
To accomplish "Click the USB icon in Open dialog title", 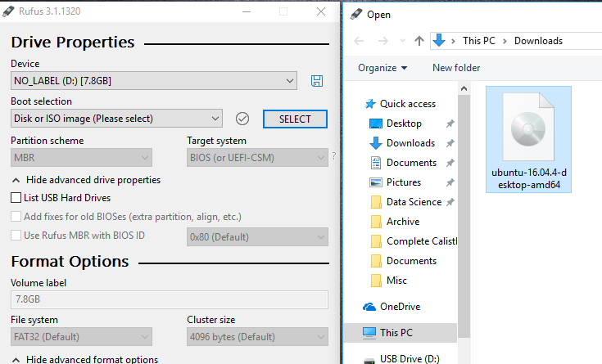I will pos(356,15).
